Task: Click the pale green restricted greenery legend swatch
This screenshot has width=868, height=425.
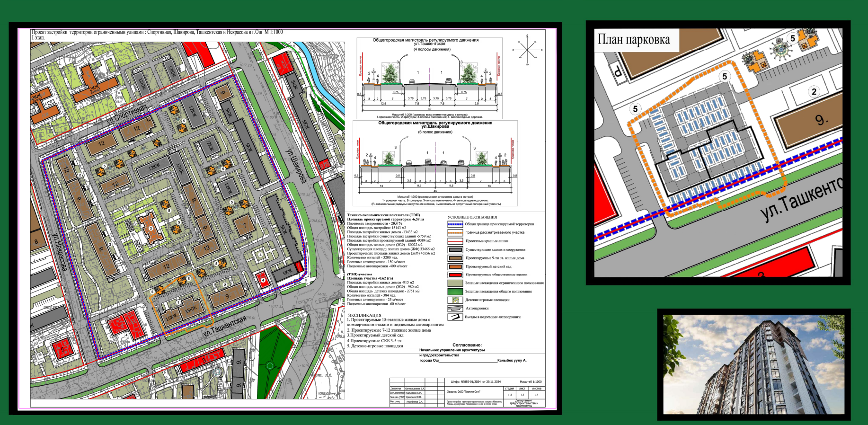Action: [455, 283]
